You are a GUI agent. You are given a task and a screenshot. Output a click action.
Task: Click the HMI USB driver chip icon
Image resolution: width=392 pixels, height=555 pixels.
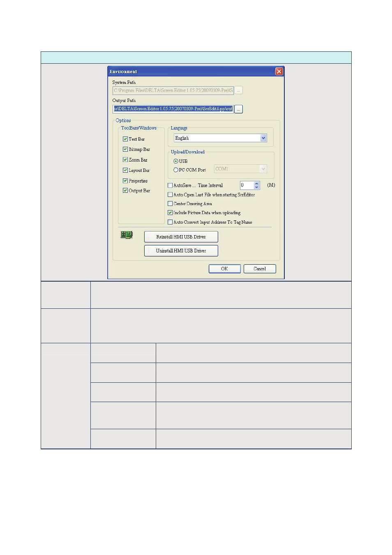[127, 235]
